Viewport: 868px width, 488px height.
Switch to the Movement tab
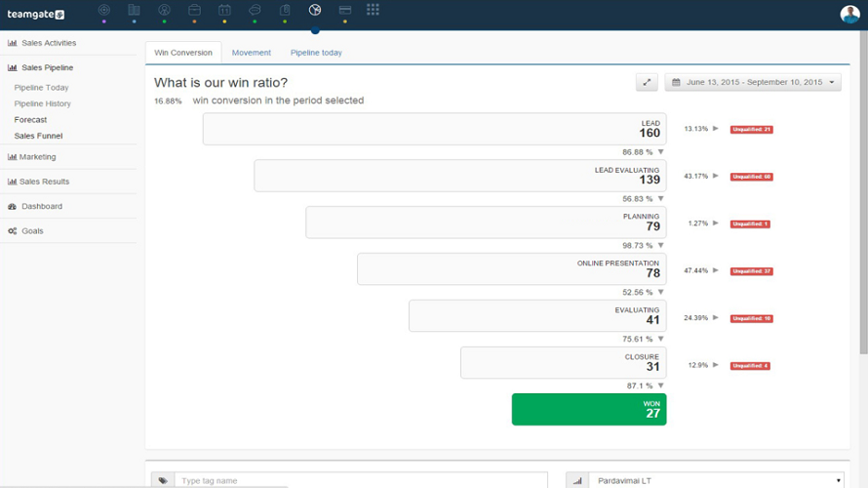pyautogui.click(x=252, y=53)
